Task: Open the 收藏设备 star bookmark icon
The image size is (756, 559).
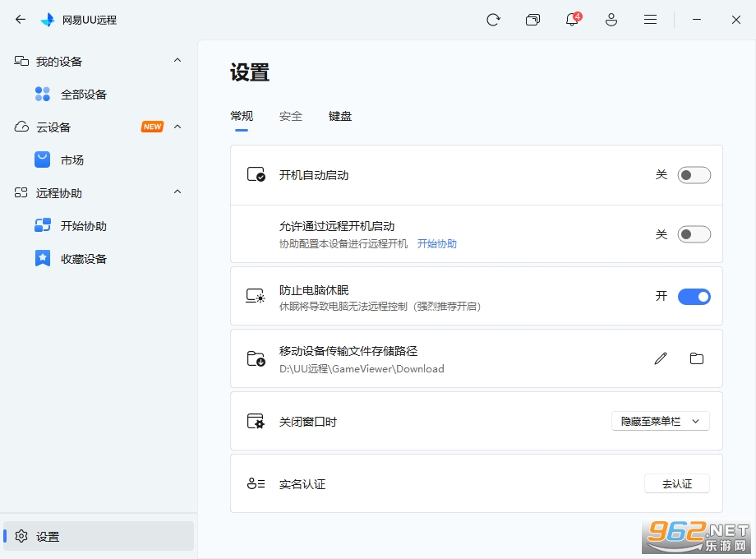Action: [43, 258]
